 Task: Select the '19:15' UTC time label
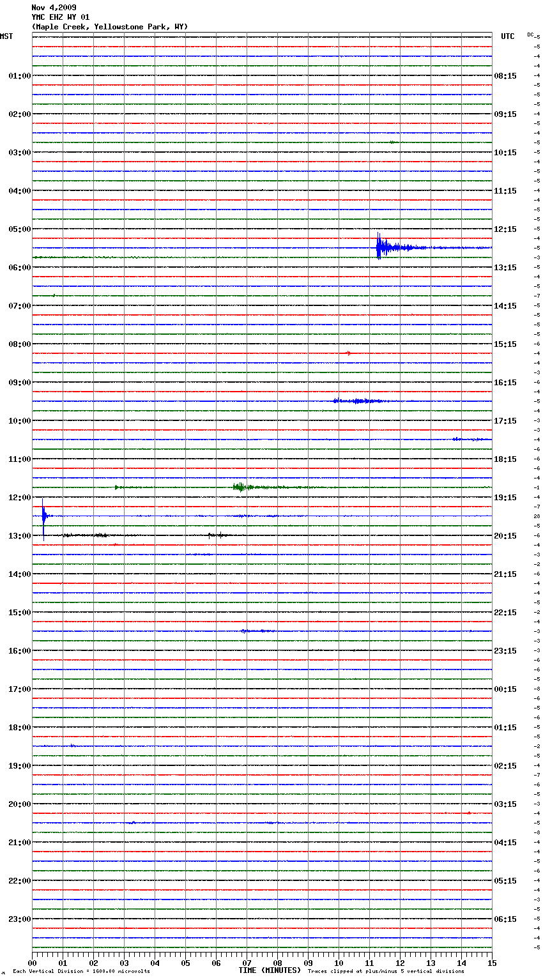tap(505, 498)
